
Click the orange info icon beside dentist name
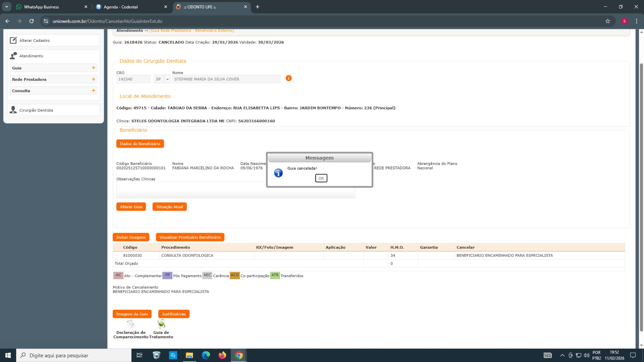pos(289,78)
